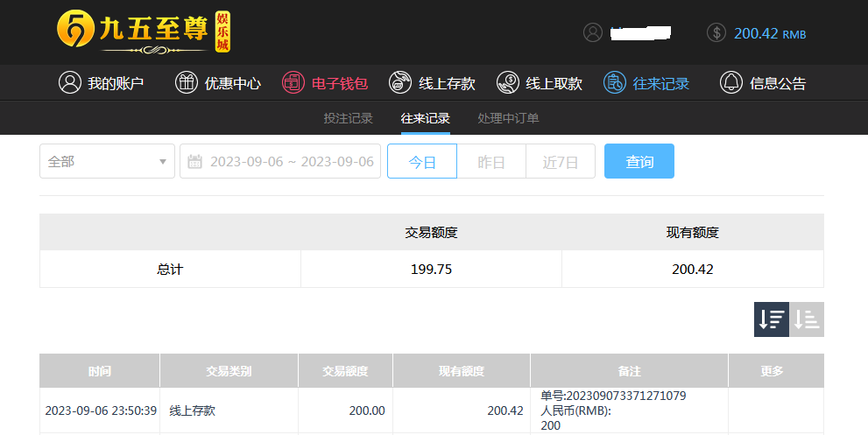The height and width of the screenshot is (435, 868).
Task: Open 信息公告 page
Action: (763, 83)
